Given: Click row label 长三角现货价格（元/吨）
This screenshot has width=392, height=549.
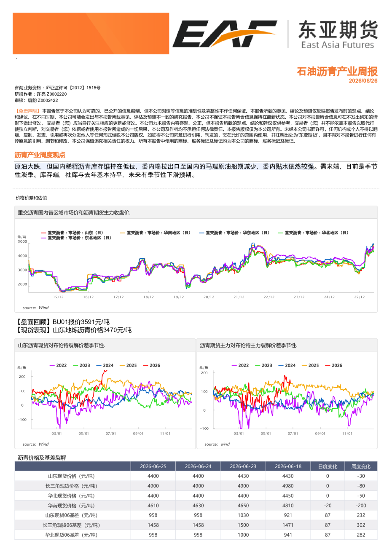Looking at the screenshot, I should tap(71, 486).
